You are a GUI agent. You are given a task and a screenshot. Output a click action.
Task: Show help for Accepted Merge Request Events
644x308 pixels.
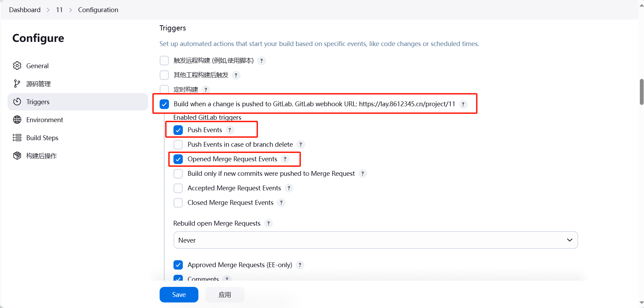point(289,188)
